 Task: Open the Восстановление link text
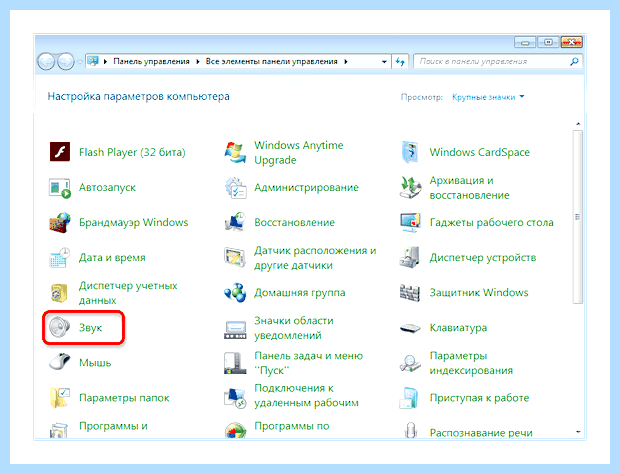pyautogui.click(x=295, y=223)
